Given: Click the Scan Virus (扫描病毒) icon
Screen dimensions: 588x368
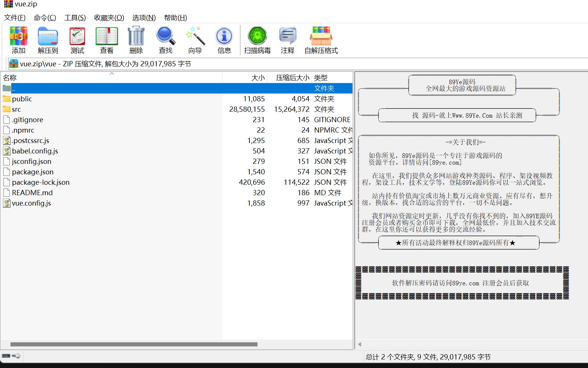Looking at the screenshot, I should point(258,36).
